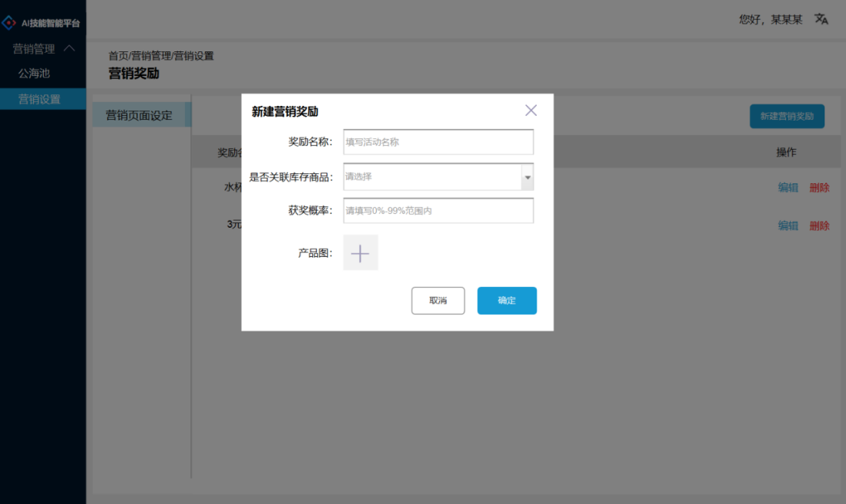This screenshot has width=846, height=504.
Task: Click the plus icon to upload 产品图
Action: (x=360, y=252)
